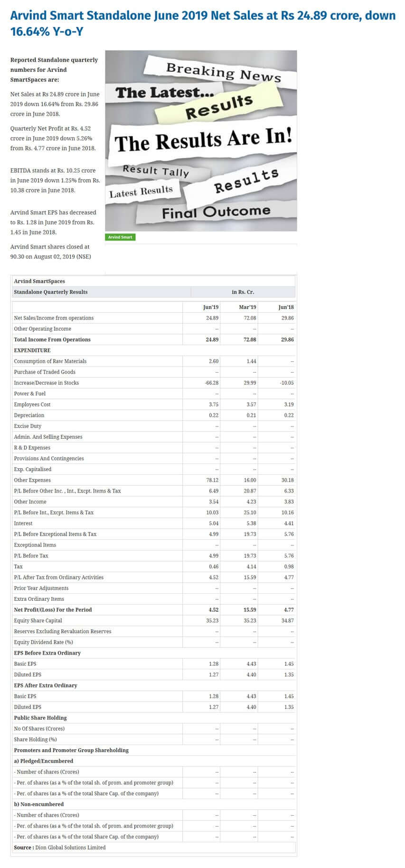The height and width of the screenshot is (868, 405).
Task: Click the Jun'18 column header
Action: coord(286,307)
